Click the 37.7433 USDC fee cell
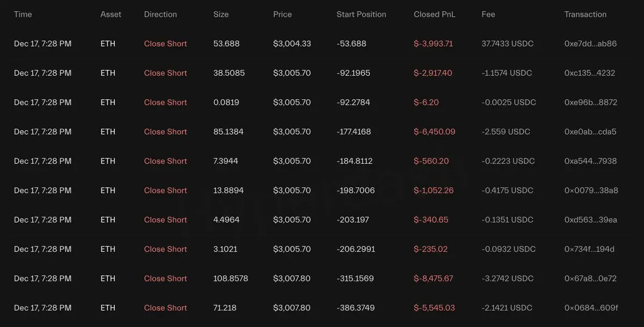Viewport: 644px width, 327px height. pyautogui.click(x=508, y=43)
